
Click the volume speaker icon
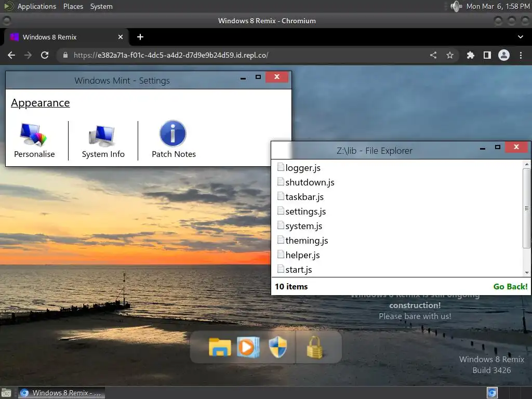[456, 6]
